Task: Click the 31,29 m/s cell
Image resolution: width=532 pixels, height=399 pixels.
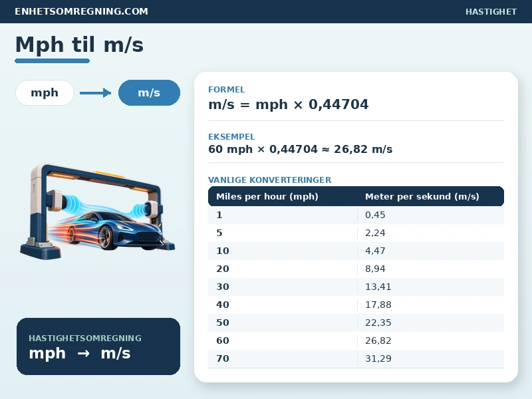Action: [x=431, y=359]
